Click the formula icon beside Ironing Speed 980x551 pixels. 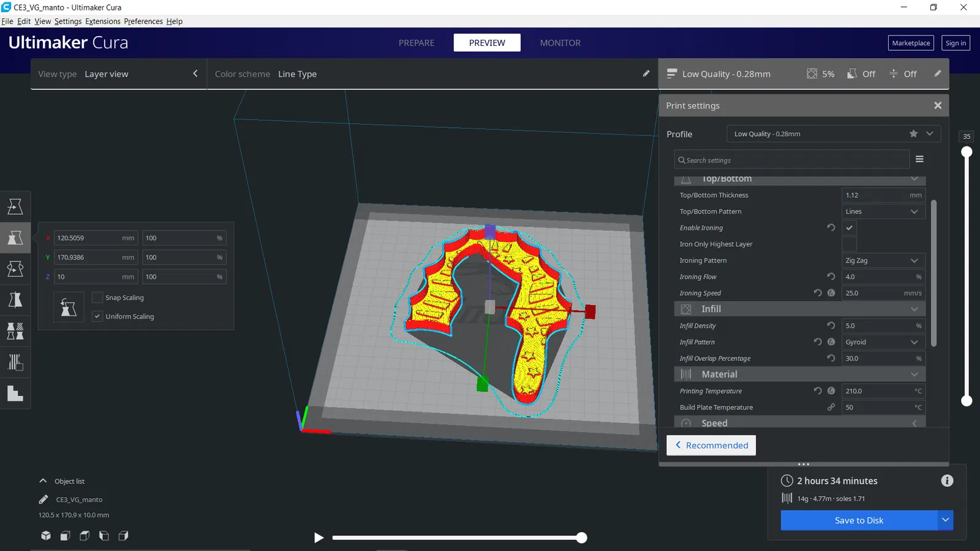tap(831, 293)
